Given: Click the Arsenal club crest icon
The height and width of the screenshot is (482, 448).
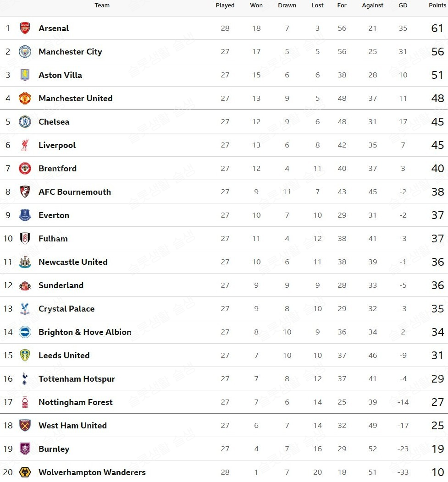Looking at the screenshot, I should coord(25,28).
